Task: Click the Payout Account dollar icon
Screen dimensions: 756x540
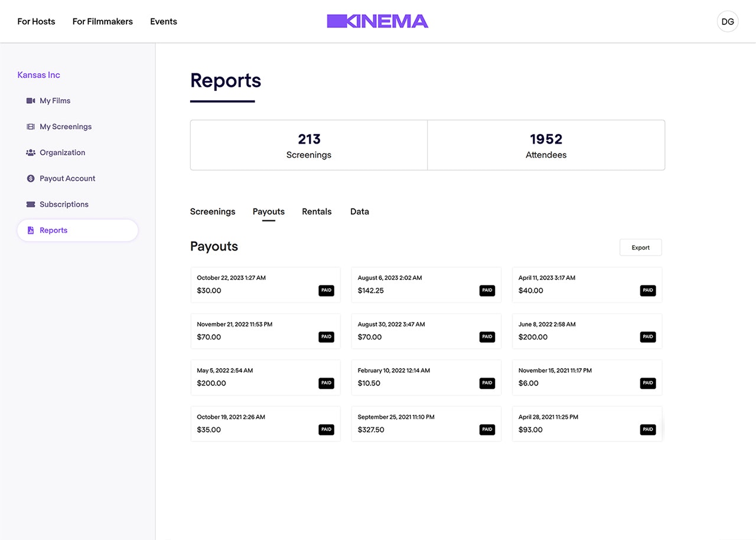Action: click(x=31, y=178)
